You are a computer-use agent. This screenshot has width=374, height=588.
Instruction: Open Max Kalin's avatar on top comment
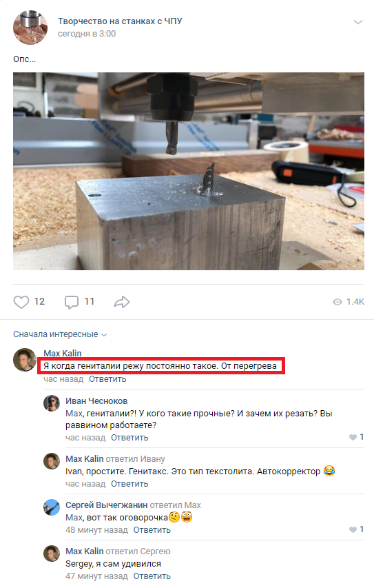pos(25,360)
